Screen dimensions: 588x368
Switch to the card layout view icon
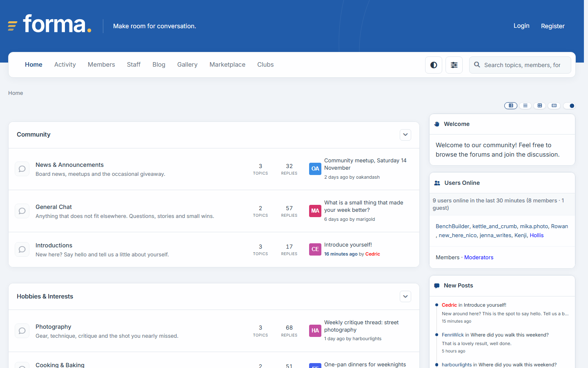pyautogui.click(x=554, y=105)
